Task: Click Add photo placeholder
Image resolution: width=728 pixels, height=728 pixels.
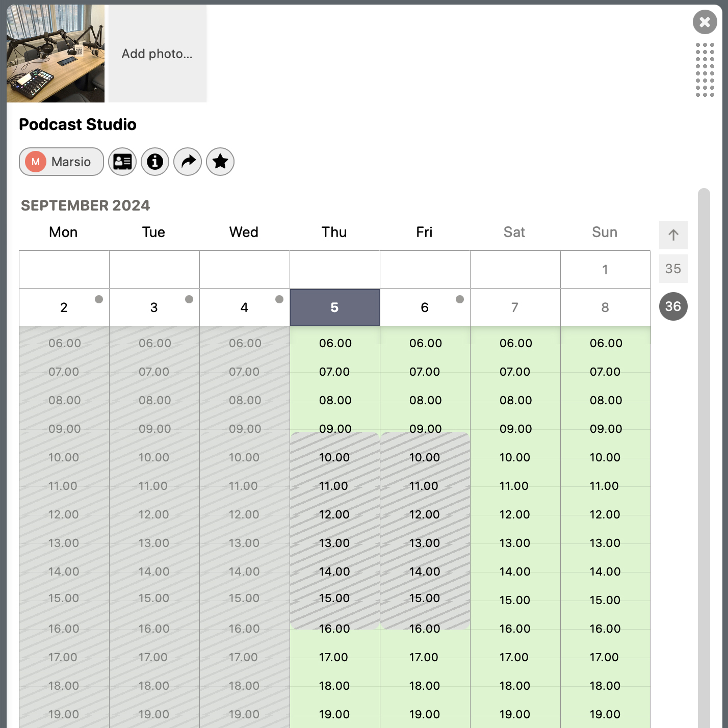Action: (158, 54)
